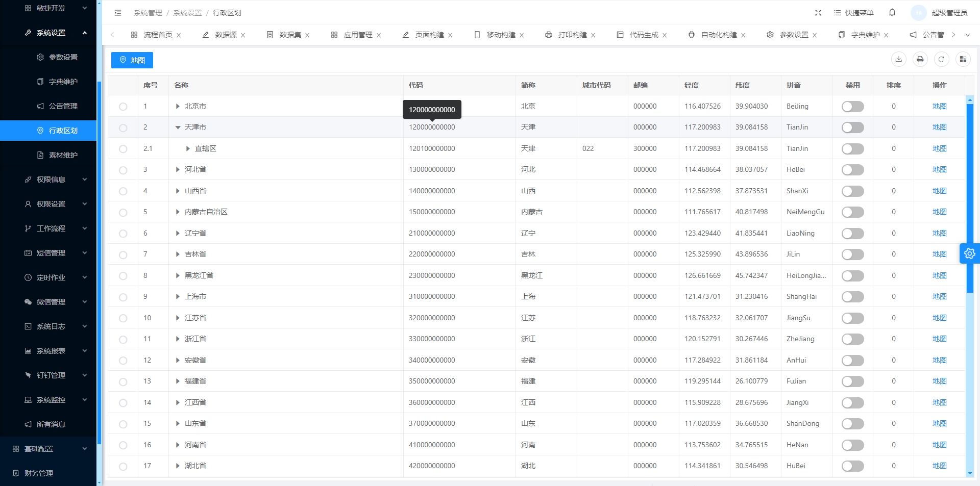
Task: Select radio button for 北京市 row
Action: pyautogui.click(x=123, y=107)
